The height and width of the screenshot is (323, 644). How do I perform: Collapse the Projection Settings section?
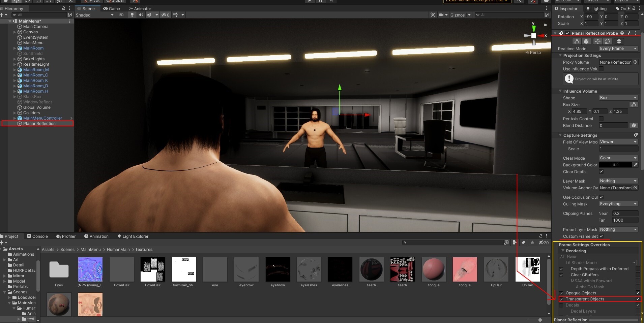coord(560,56)
